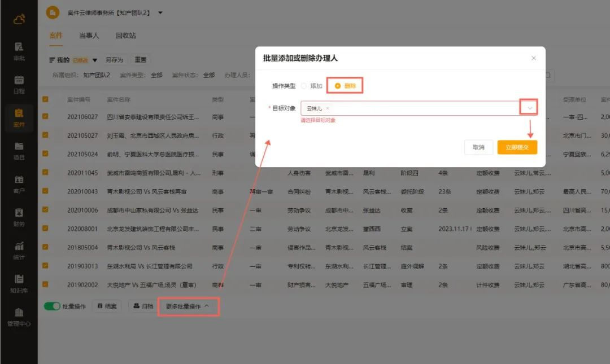The width and height of the screenshot is (610, 364).
Task: Open 财务 section in the sidebar
Action: pos(19,217)
